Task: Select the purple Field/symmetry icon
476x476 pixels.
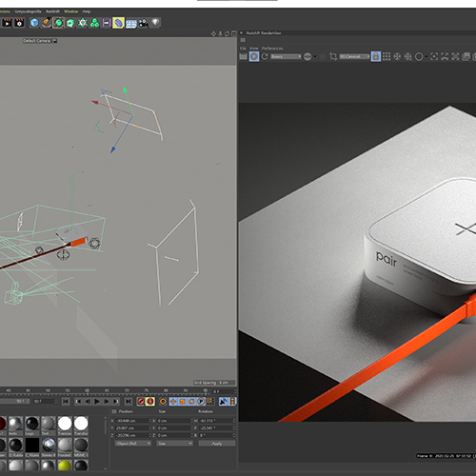Action: pos(107,23)
